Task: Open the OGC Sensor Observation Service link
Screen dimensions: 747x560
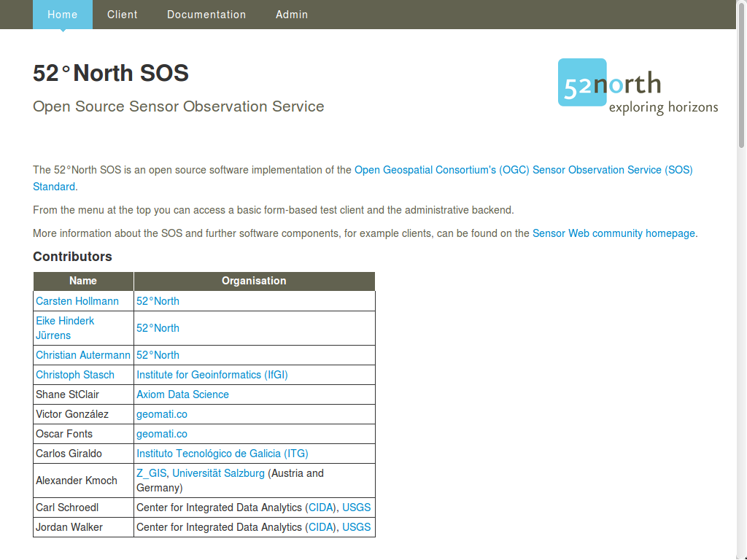Action: click(523, 170)
